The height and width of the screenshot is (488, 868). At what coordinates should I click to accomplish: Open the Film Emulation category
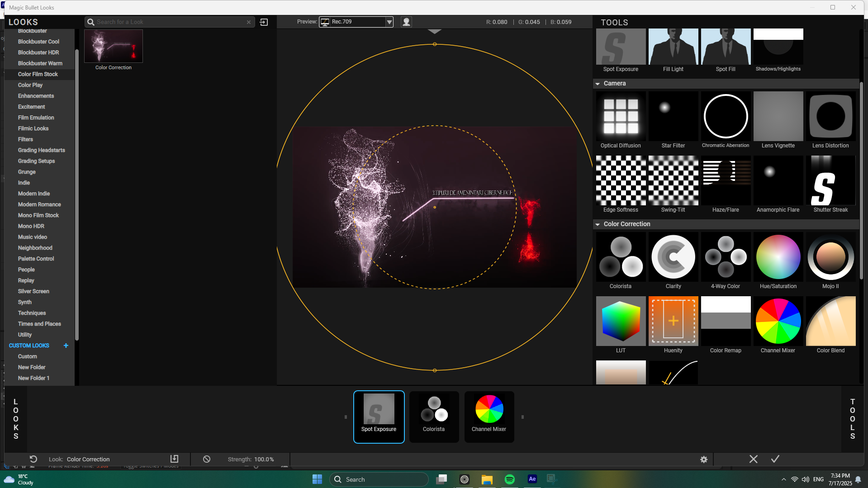pyautogui.click(x=36, y=118)
